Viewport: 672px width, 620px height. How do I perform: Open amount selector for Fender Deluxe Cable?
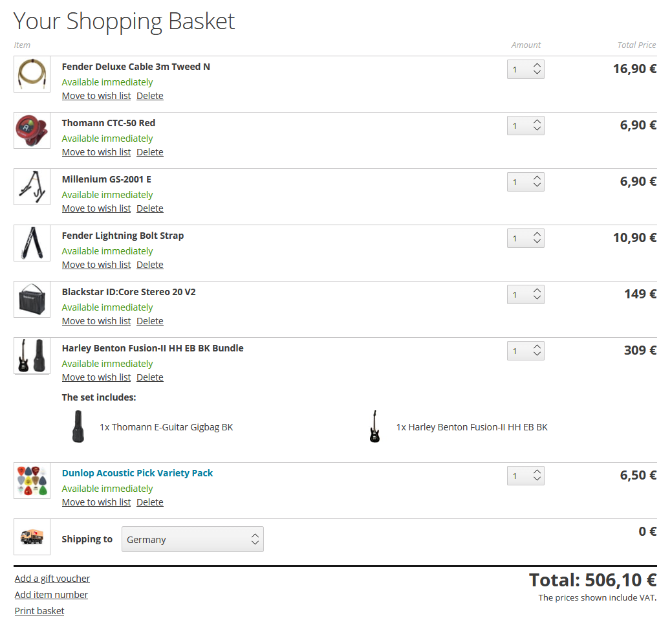[525, 70]
